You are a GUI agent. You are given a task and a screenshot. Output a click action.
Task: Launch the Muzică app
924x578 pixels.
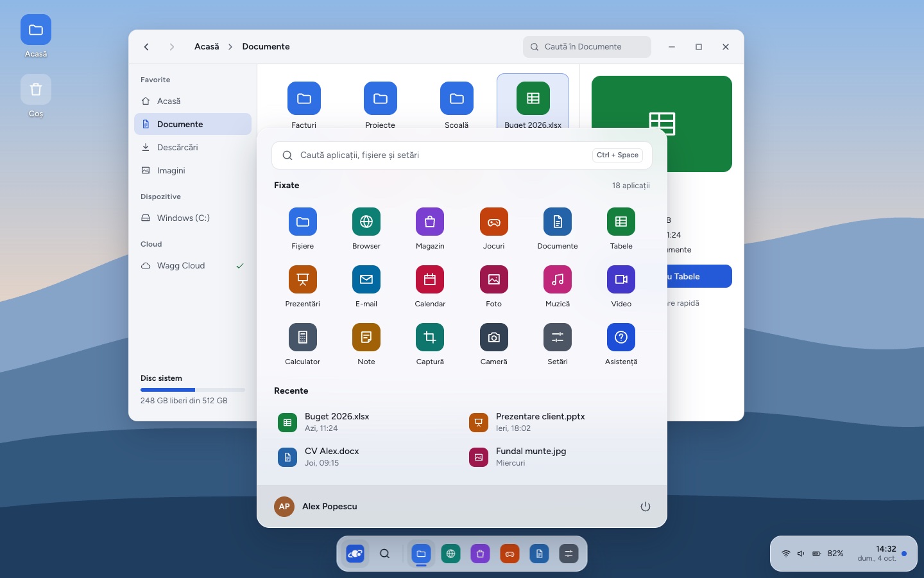[x=558, y=287]
